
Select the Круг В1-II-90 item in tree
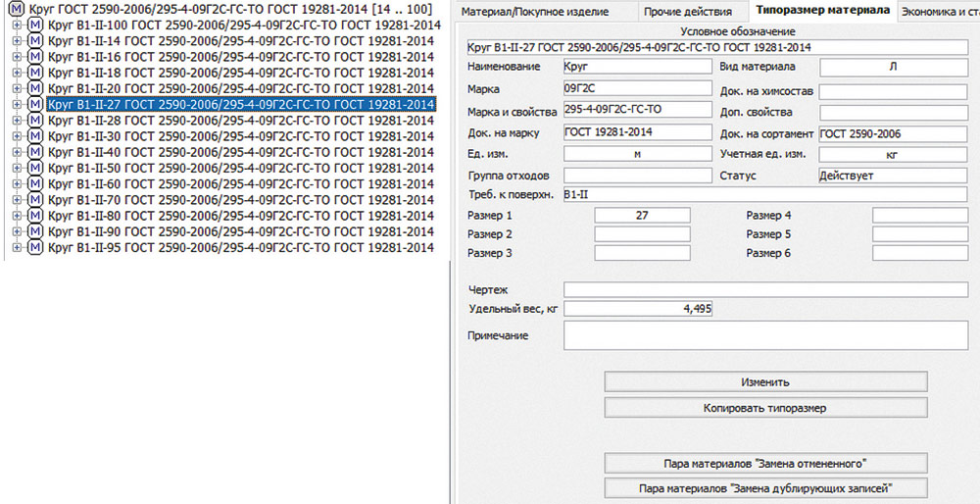click(x=240, y=231)
